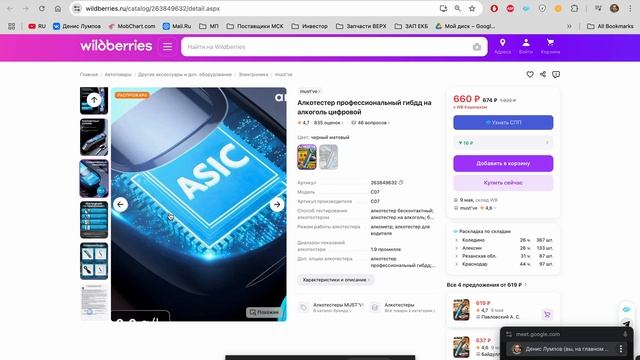
Task: Choose the first color variant swatch
Action: [307, 157]
